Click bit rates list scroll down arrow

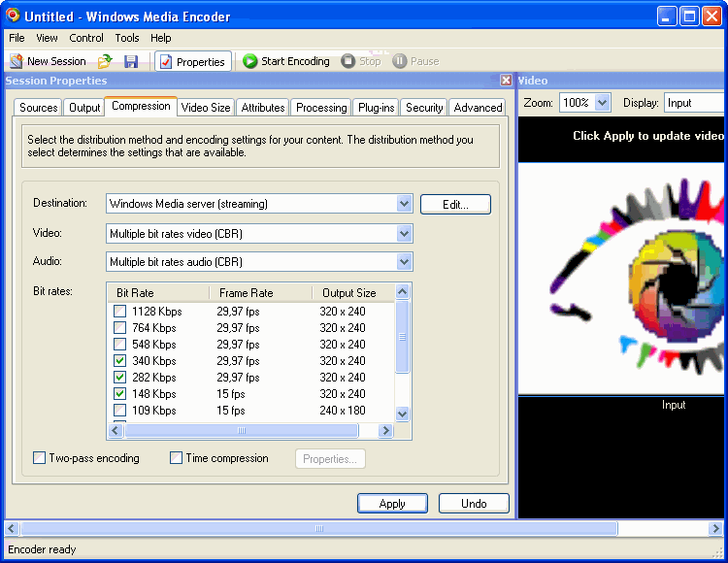(x=403, y=414)
